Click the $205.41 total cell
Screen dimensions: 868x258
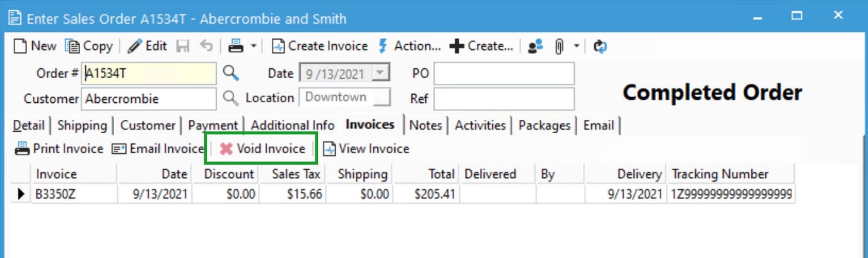point(426,194)
